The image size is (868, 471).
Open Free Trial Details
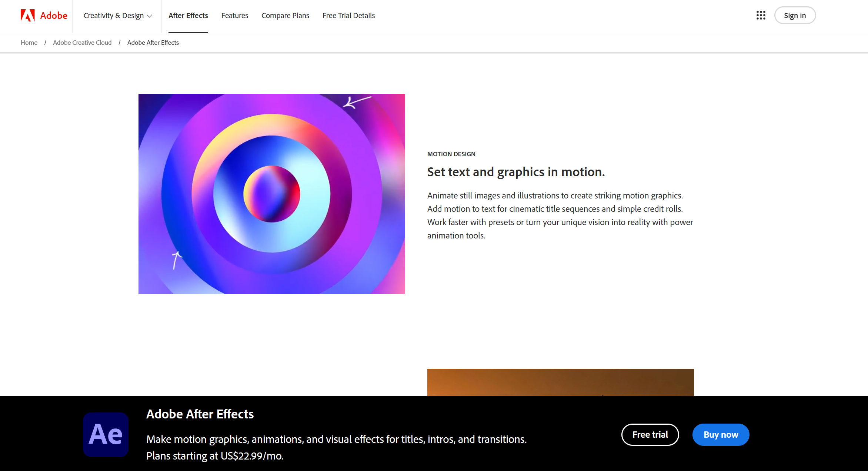[348, 16]
